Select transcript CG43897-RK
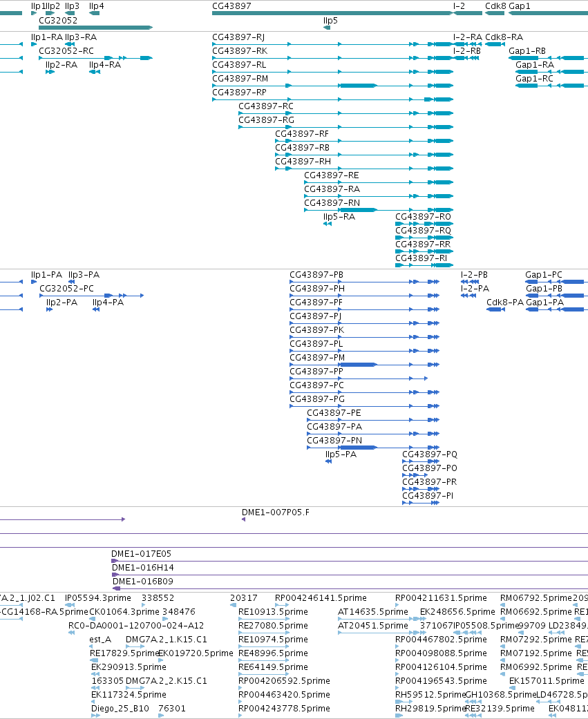Image resolution: width=588 pixels, height=719 pixels. point(332,58)
